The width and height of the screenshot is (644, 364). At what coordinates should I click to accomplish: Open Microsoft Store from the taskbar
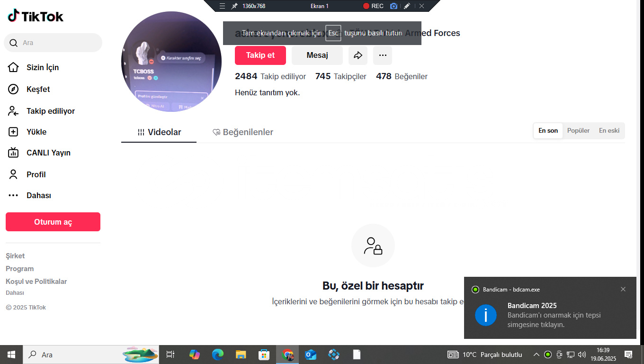point(264,355)
